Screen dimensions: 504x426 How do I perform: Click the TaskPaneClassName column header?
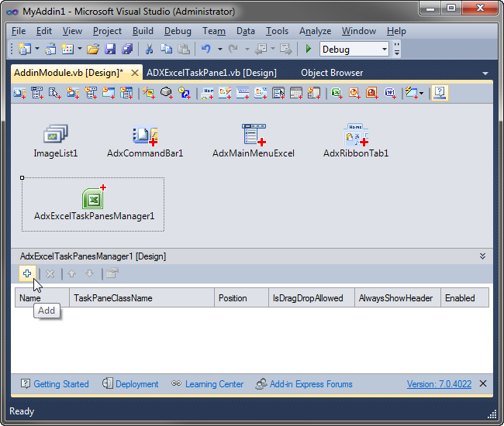tap(142, 298)
